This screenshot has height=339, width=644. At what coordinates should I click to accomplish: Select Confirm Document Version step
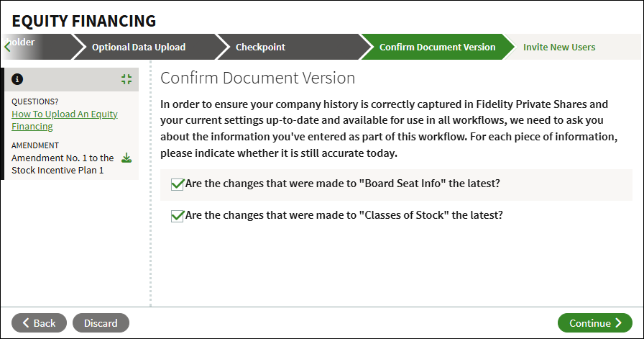pos(437,47)
